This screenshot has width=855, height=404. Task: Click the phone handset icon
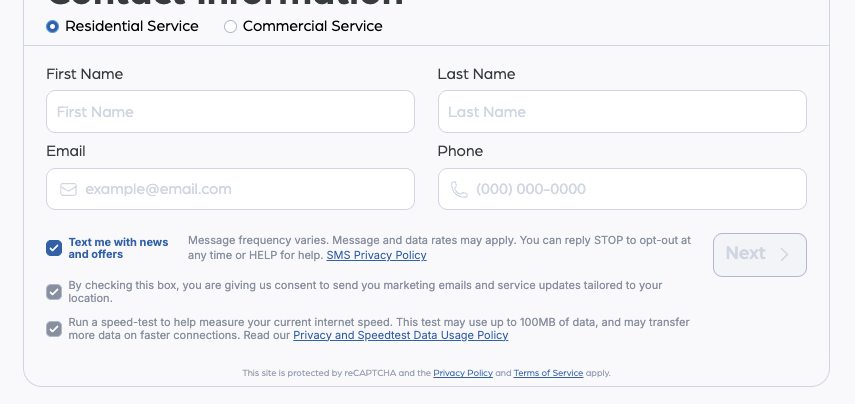(x=459, y=189)
